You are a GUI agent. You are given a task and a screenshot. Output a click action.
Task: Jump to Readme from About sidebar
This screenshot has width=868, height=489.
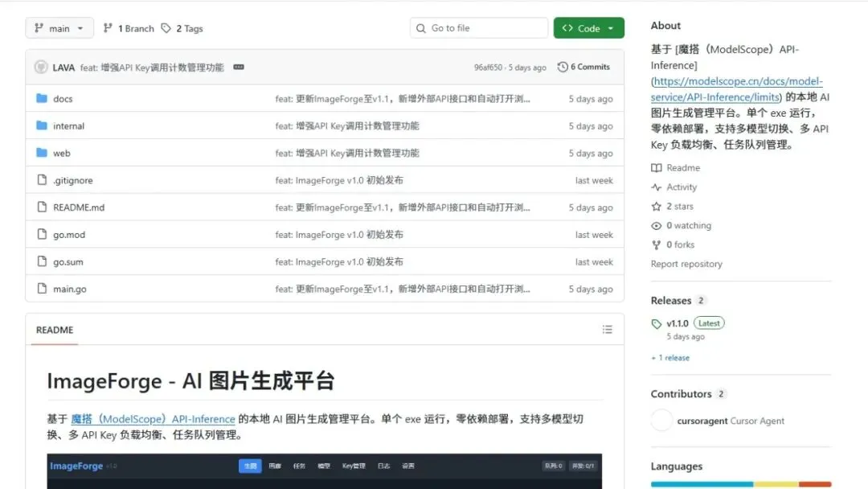click(675, 168)
